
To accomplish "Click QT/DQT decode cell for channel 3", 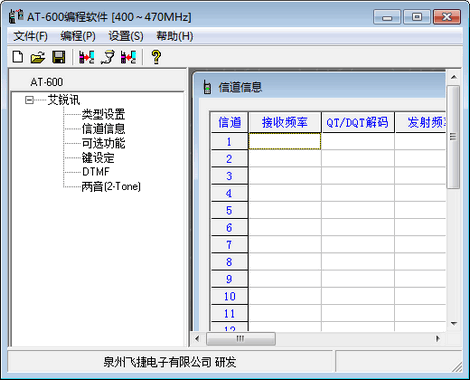I will [358, 176].
